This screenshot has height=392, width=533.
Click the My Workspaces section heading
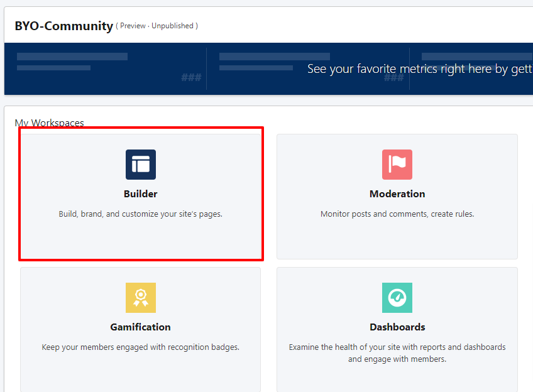[x=49, y=122]
